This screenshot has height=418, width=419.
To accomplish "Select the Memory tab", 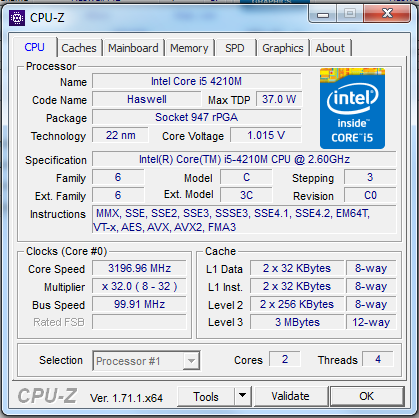I will tap(189, 48).
